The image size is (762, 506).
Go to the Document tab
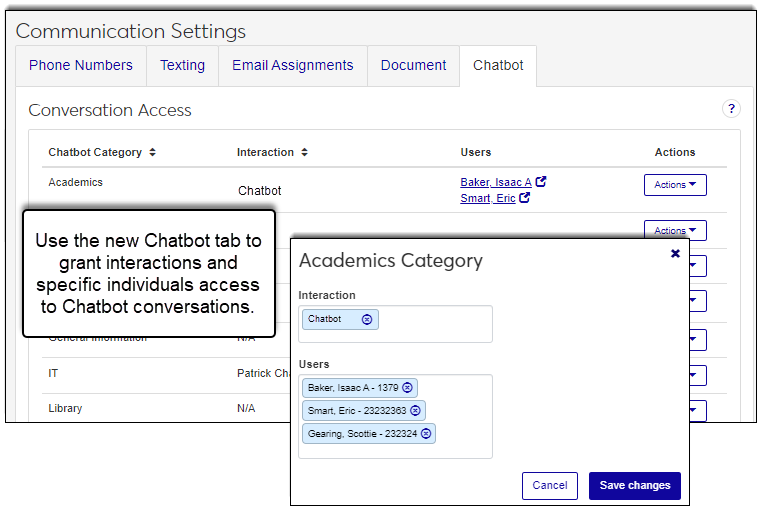tap(413, 65)
